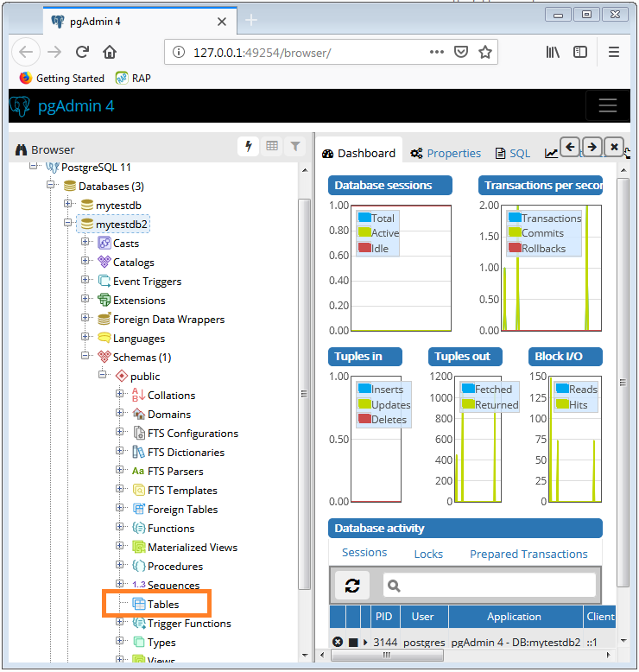This screenshot has width=639, height=672.
Task: Expand the Trigger Functions node
Action: pos(119,621)
